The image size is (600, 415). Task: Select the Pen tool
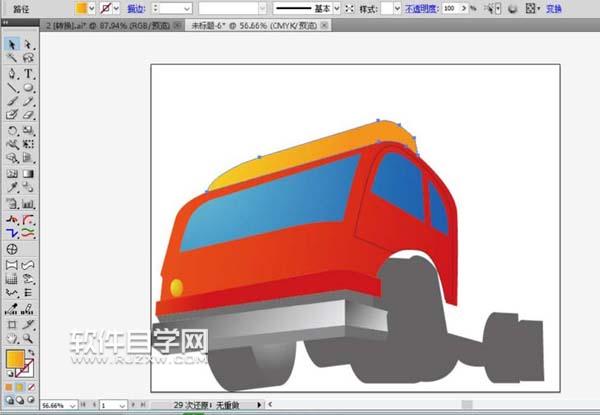(x=12, y=73)
